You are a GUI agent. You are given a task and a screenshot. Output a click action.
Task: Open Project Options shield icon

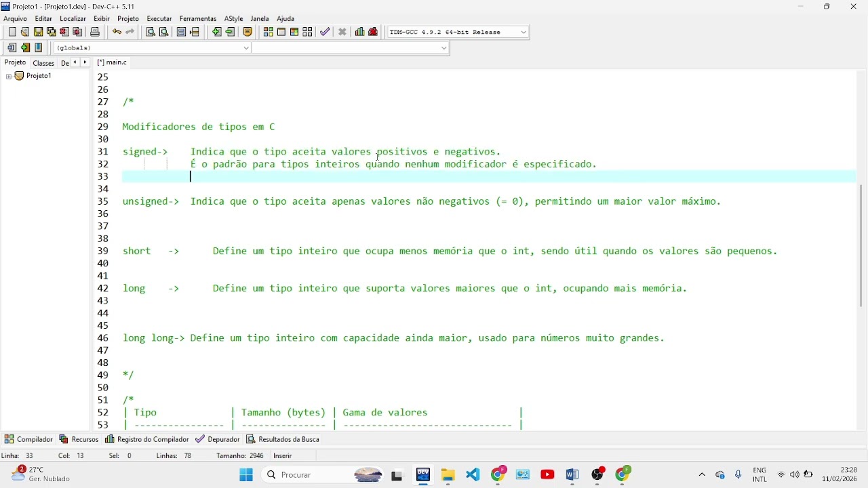[x=248, y=32]
